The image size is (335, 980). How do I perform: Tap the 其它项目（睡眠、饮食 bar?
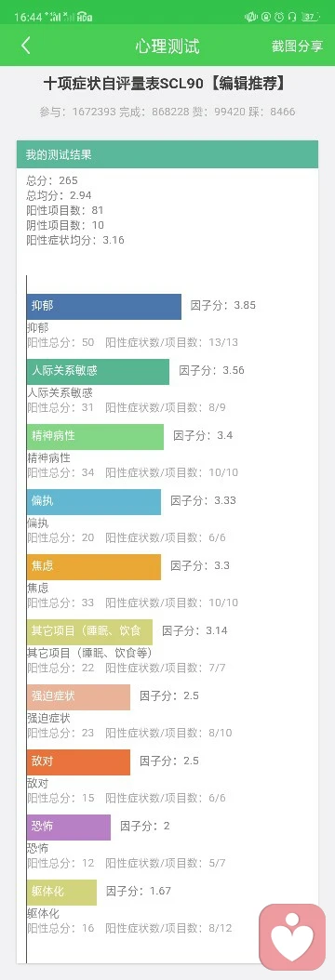(x=89, y=632)
